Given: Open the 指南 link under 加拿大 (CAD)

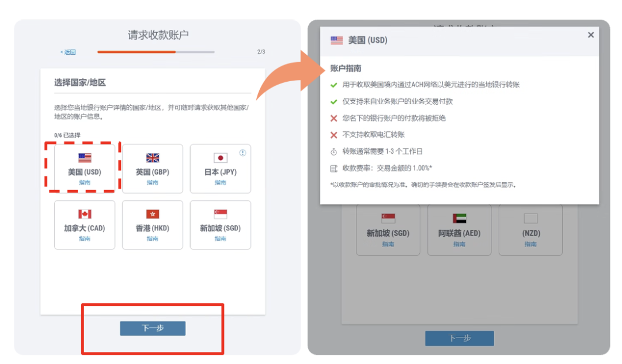Looking at the screenshot, I should tap(85, 238).
